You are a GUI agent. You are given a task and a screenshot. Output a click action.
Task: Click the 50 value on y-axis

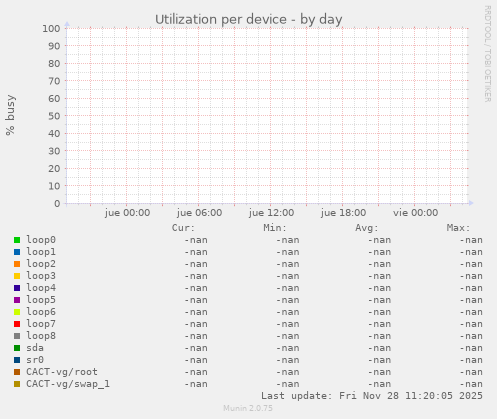pyautogui.click(x=54, y=116)
